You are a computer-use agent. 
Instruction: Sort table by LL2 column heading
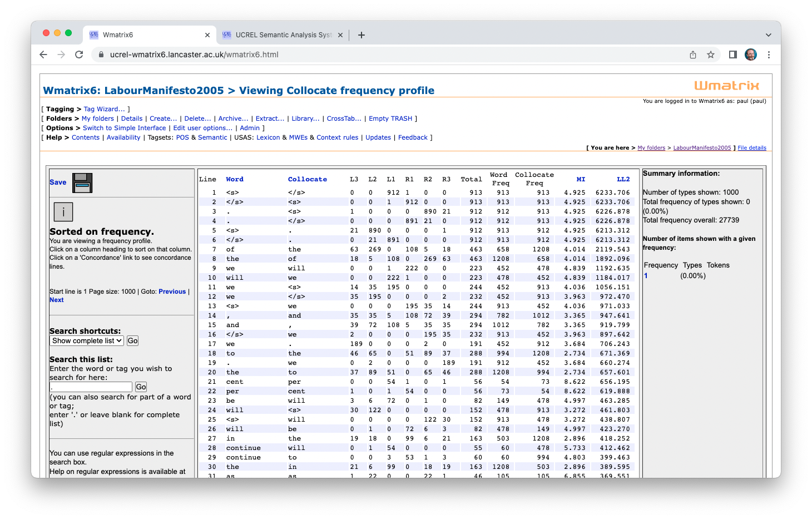(623, 179)
